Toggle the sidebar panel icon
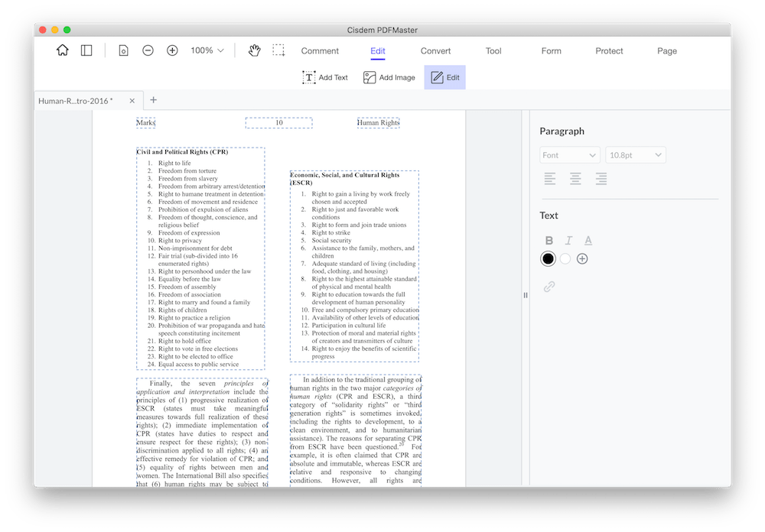Viewport: 765px width, 532px height. [86, 50]
